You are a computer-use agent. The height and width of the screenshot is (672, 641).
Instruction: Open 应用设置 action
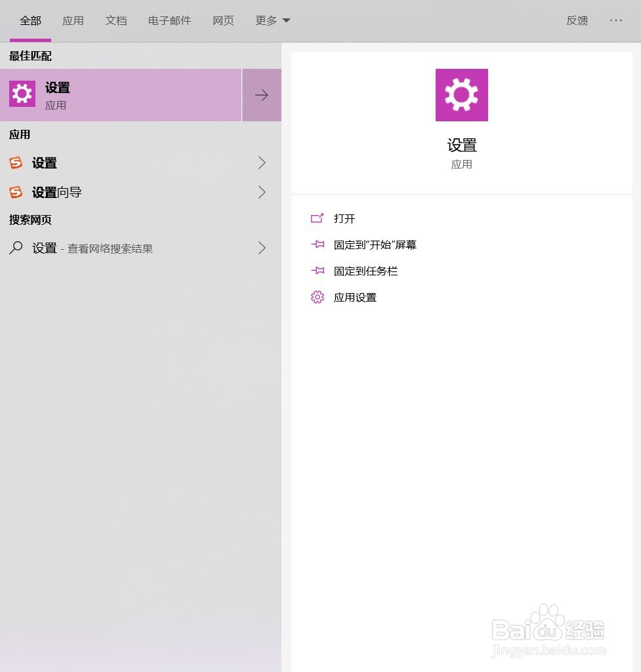355,298
